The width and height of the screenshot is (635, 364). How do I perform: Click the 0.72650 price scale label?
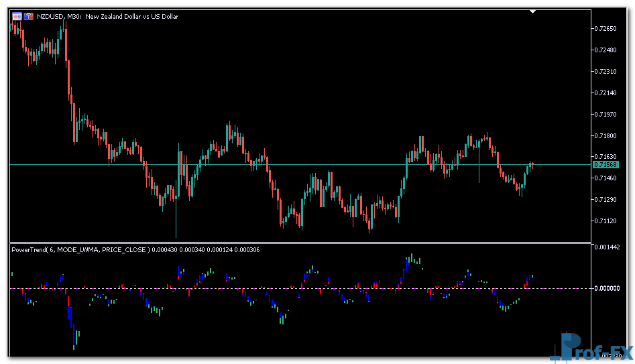pyautogui.click(x=605, y=28)
